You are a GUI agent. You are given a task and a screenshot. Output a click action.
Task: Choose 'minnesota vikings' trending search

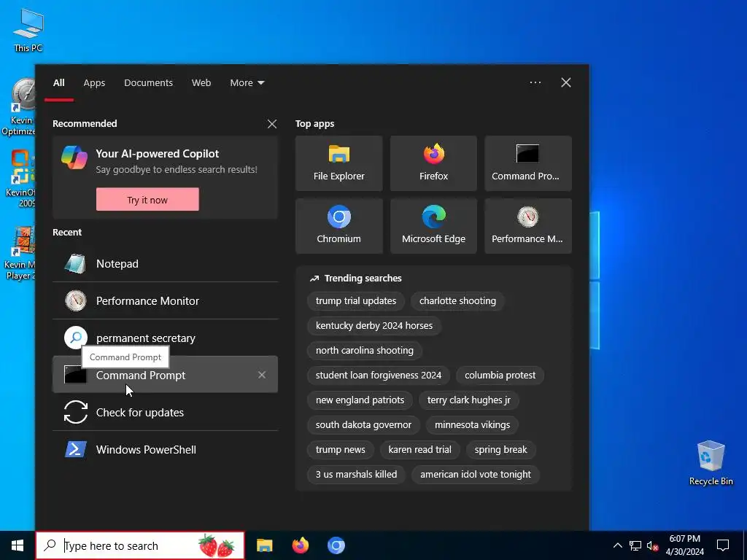[x=472, y=425]
